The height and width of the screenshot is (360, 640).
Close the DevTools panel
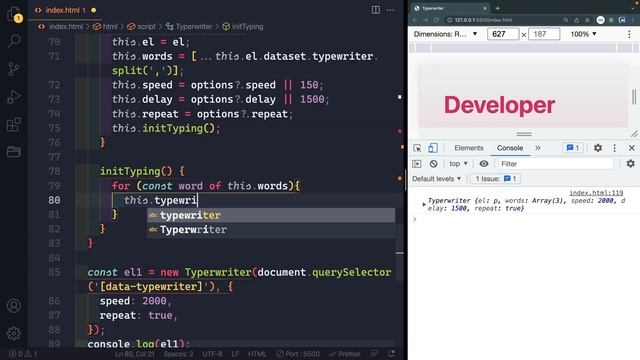(x=632, y=148)
